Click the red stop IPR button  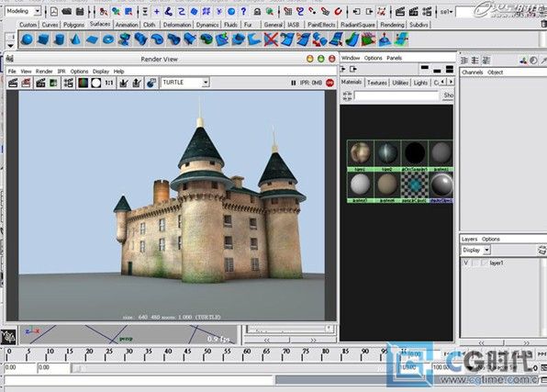click(x=329, y=83)
